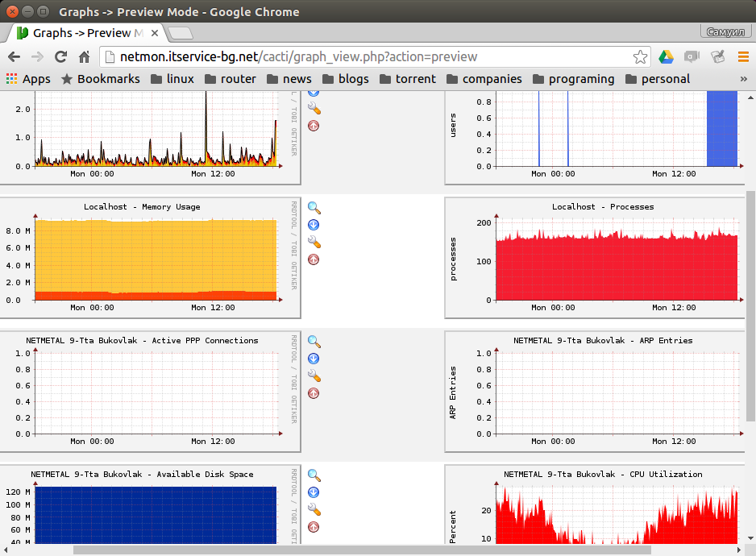The width and height of the screenshot is (756, 556).
Task: Click the scroll right arrow
Action: (x=738, y=550)
